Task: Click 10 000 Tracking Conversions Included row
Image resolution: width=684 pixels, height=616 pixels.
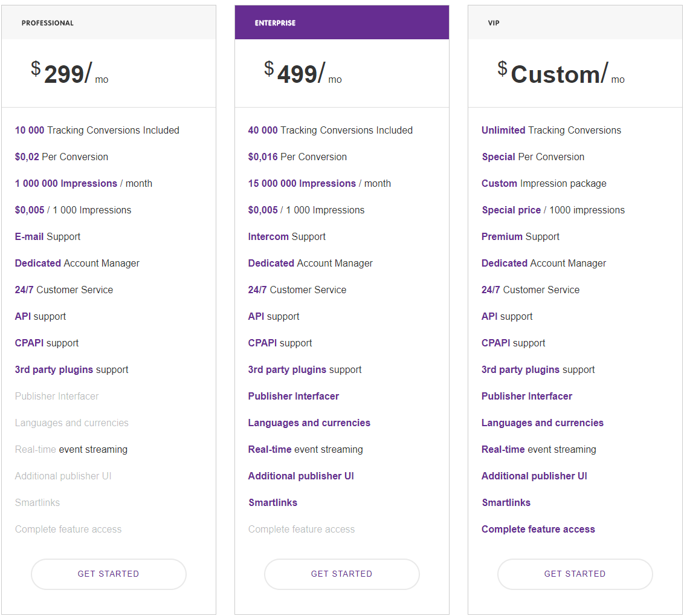Action: pyautogui.click(x=97, y=130)
